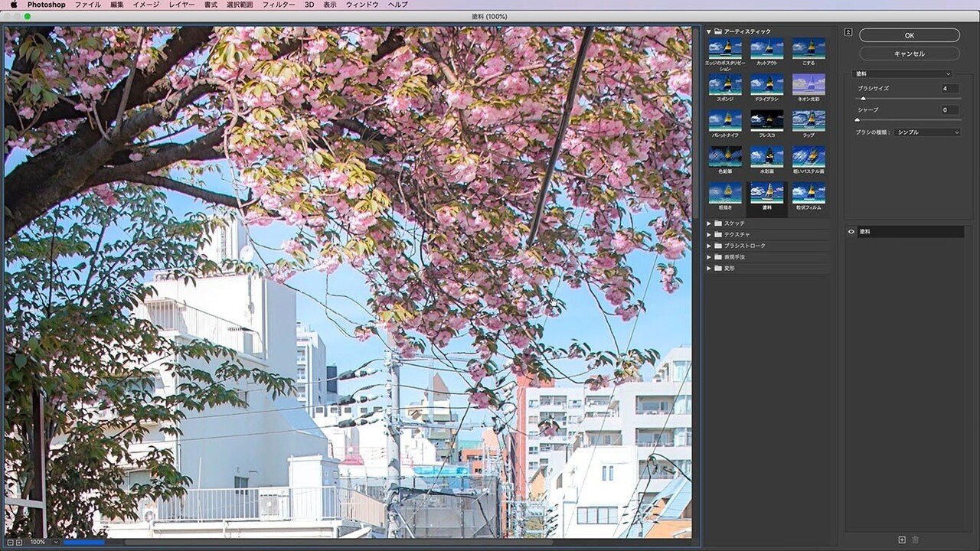Open the Apple menu

(x=14, y=5)
